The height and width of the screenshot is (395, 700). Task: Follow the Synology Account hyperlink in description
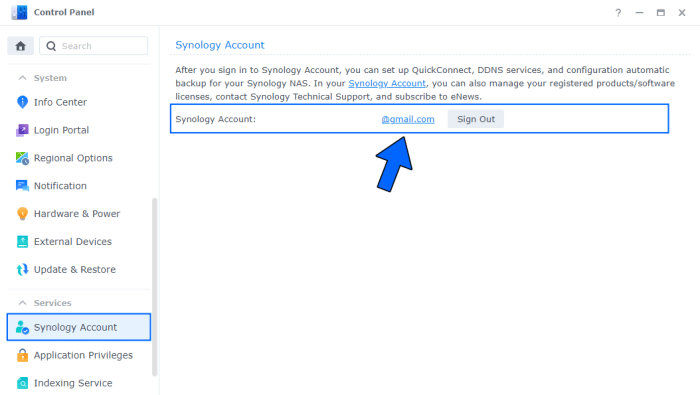[387, 83]
